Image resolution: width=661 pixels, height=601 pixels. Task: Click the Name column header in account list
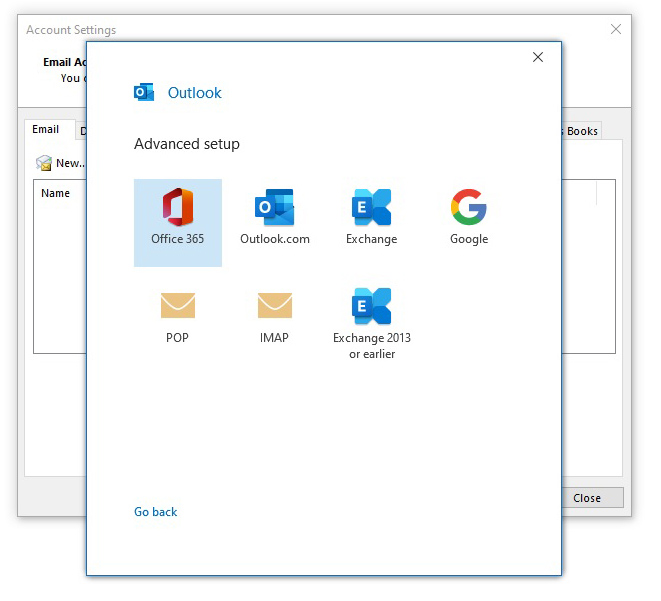[x=55, y=193]
